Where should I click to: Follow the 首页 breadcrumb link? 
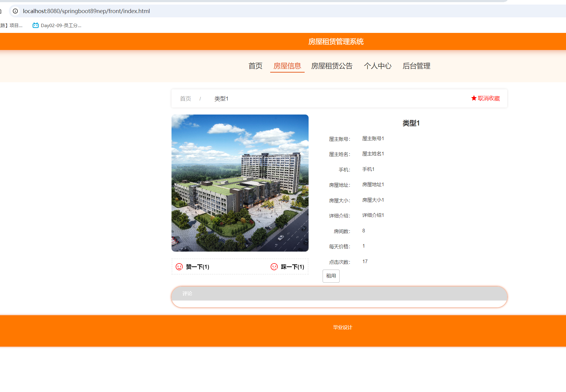click(x=186, y=98)
